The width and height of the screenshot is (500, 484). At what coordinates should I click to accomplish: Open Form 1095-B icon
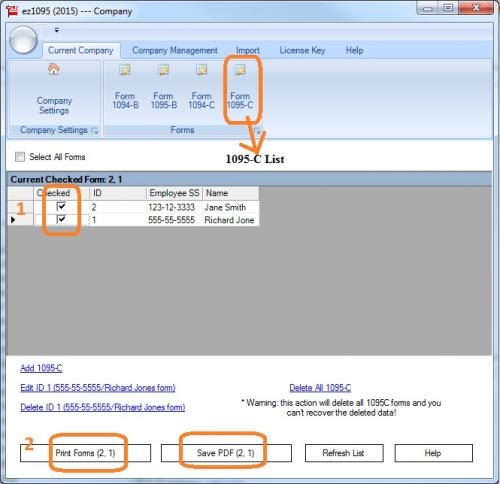click(x=163, y=70)
